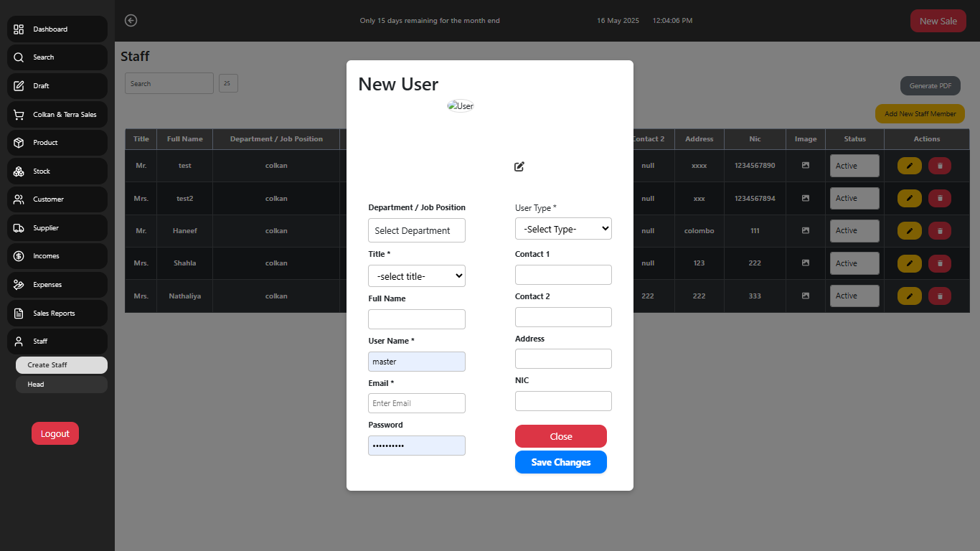This screenshot has height=551, width=980.
Task: Edit the Haneef row with pencil icon
Action: tap(910, 231)
